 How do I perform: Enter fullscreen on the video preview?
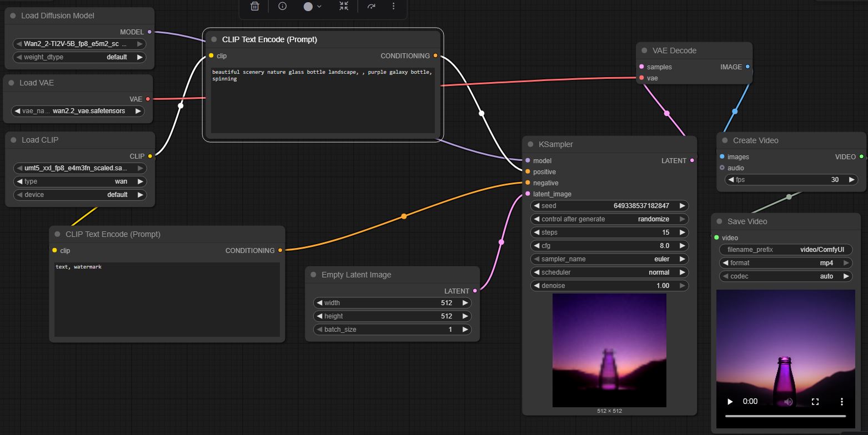[815, 401]
